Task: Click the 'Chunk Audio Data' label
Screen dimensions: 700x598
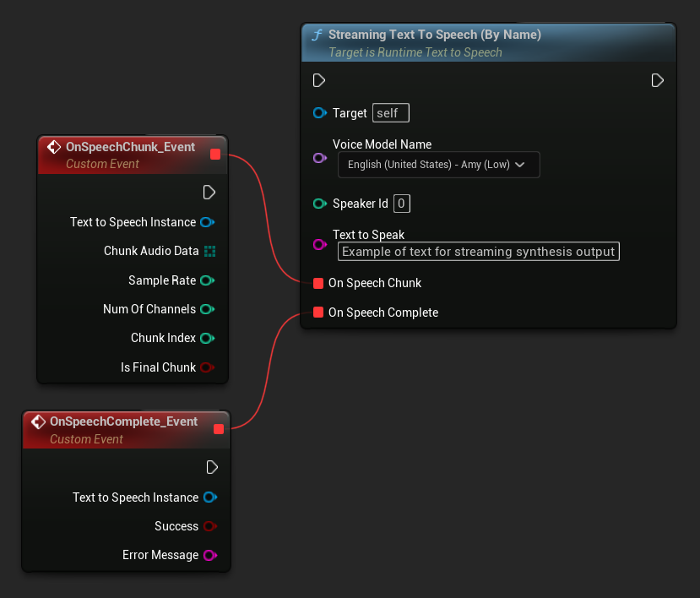Action: (x=151, y=251)
